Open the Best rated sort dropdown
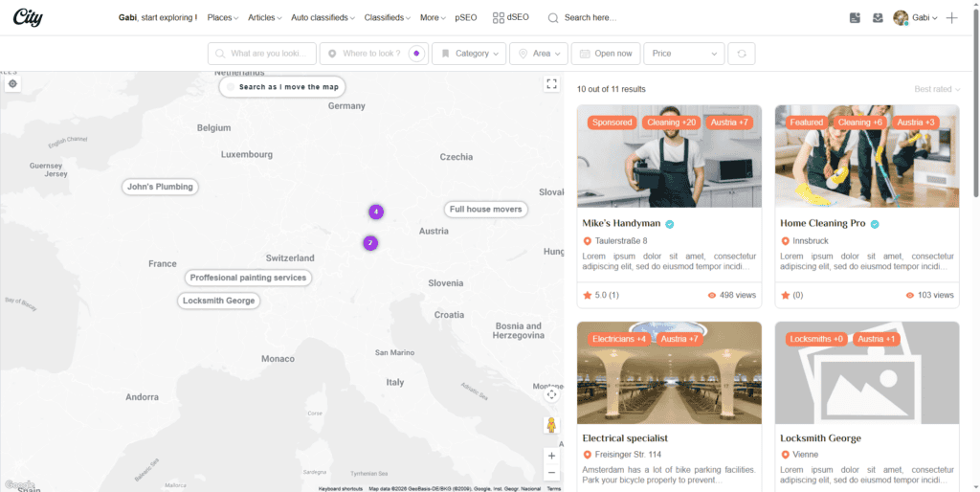The height and width of the screenshot is (492, 980). coord(937,89)
